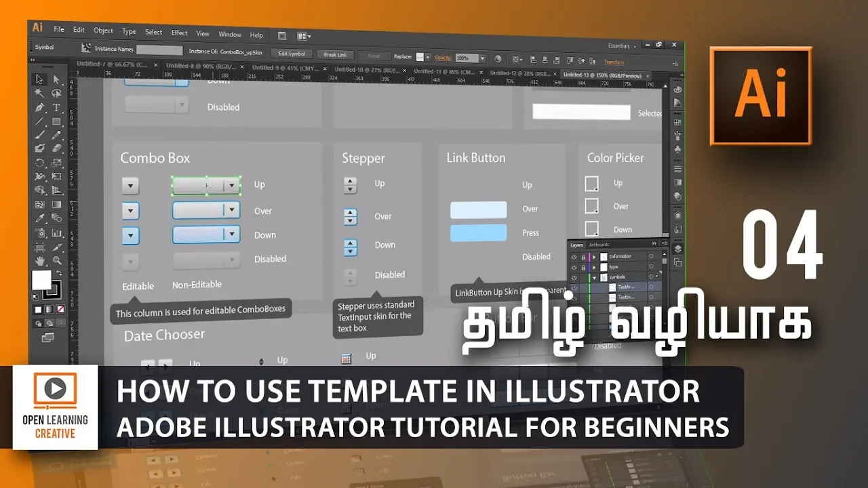The image size is (868, 488).
Task: Open the recolor artwork style icon
Action: (498, 59)
